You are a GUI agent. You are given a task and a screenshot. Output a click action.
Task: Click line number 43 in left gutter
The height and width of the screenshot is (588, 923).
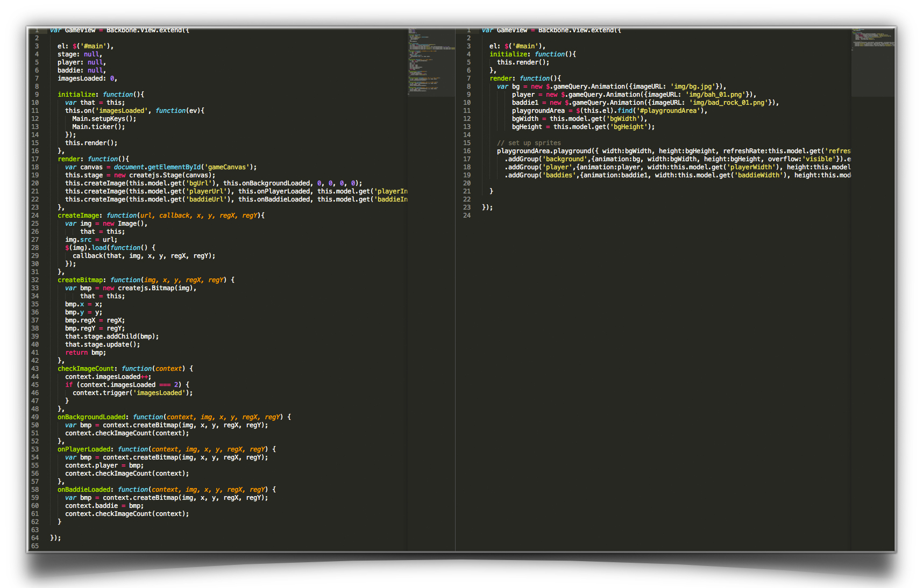coord(35,369)
